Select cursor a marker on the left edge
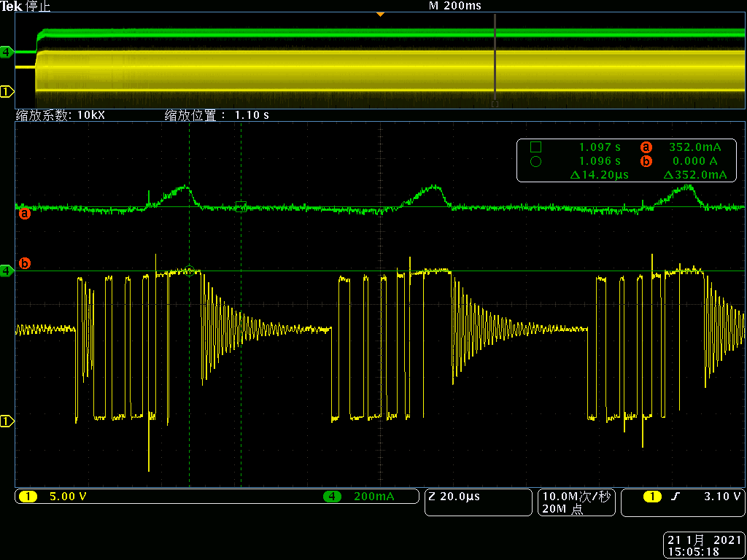 point(24,214)
